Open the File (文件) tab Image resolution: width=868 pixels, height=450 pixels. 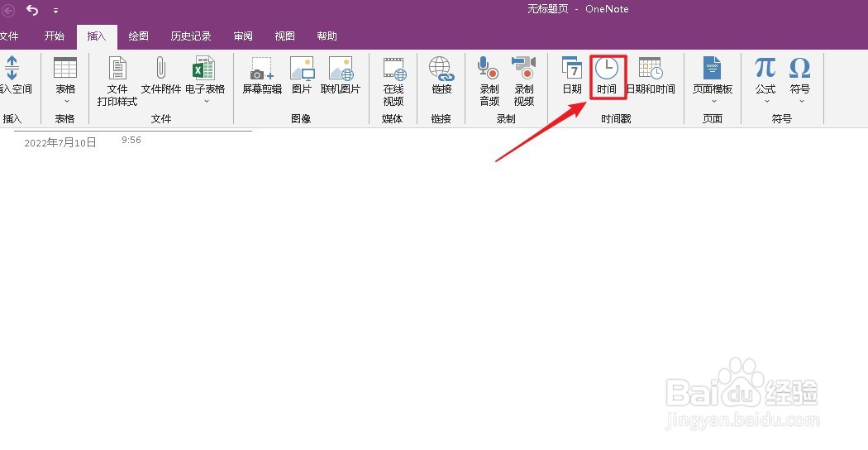click(x=9, y=36)
